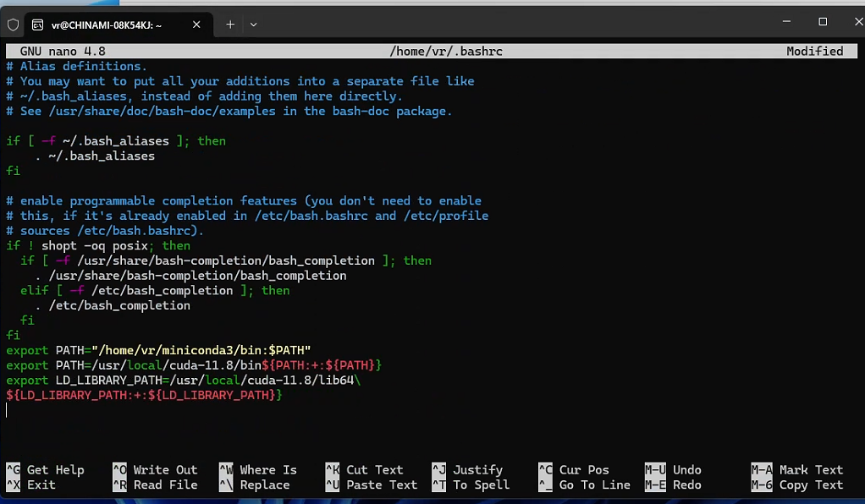Click the miniconda3 PATH export line
Screen dimensions: 865x504
tap(159, 350)
